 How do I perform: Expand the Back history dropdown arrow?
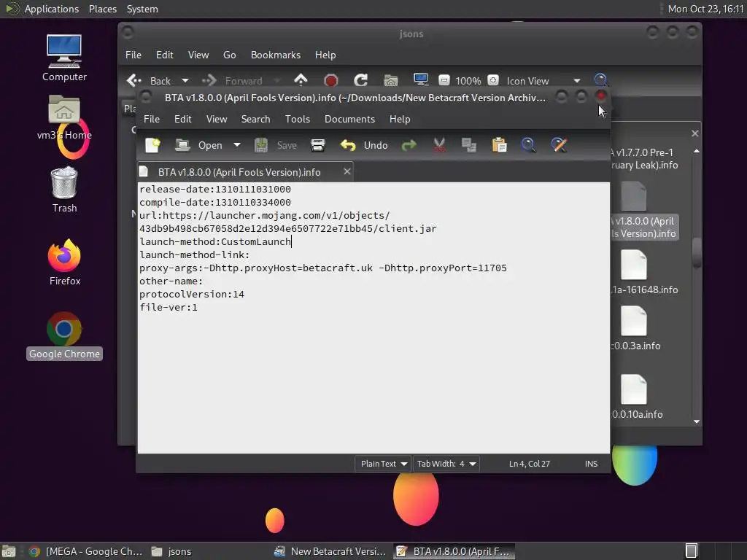pos(185,80)
